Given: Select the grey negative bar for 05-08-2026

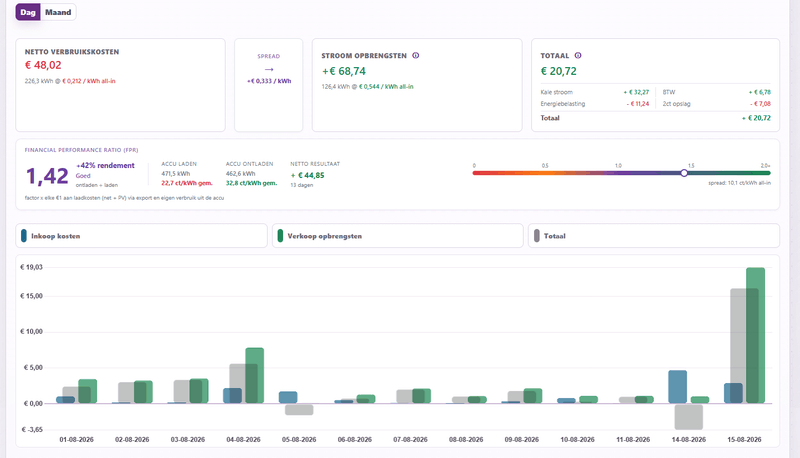Looking at the screenshot, I should (x=299, y=410).
